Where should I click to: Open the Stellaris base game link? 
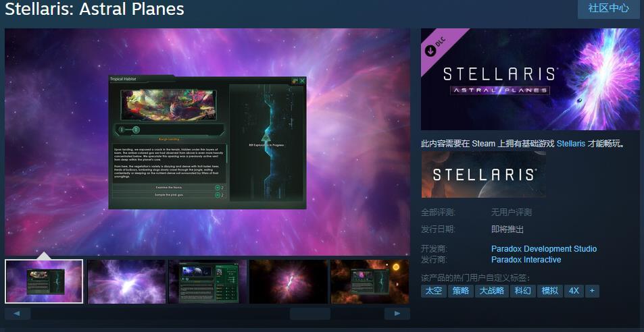[x=571, y=144]
